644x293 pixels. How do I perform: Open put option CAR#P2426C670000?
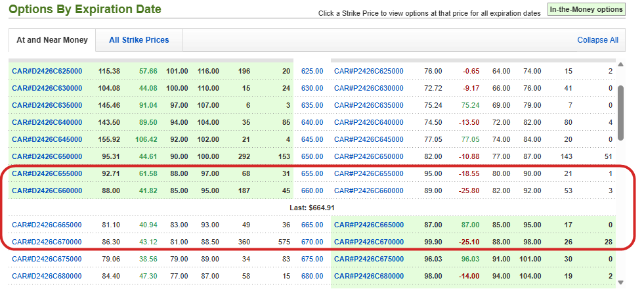(369, 242)
